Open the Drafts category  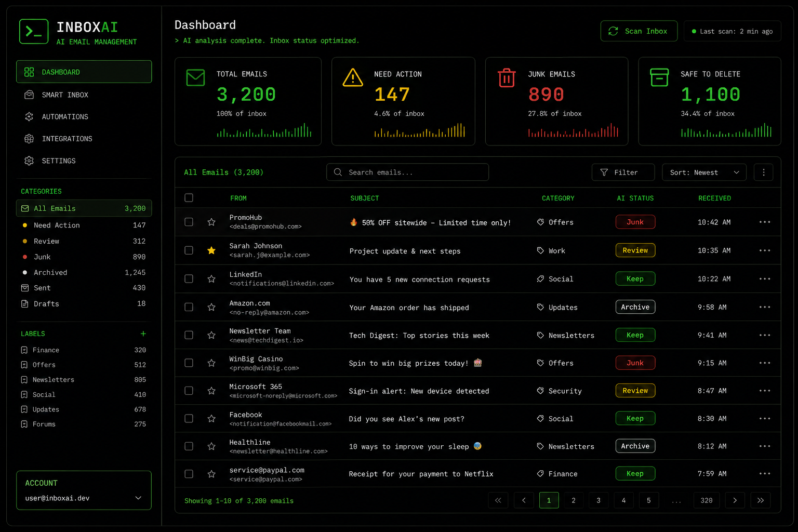pos(84,303)
